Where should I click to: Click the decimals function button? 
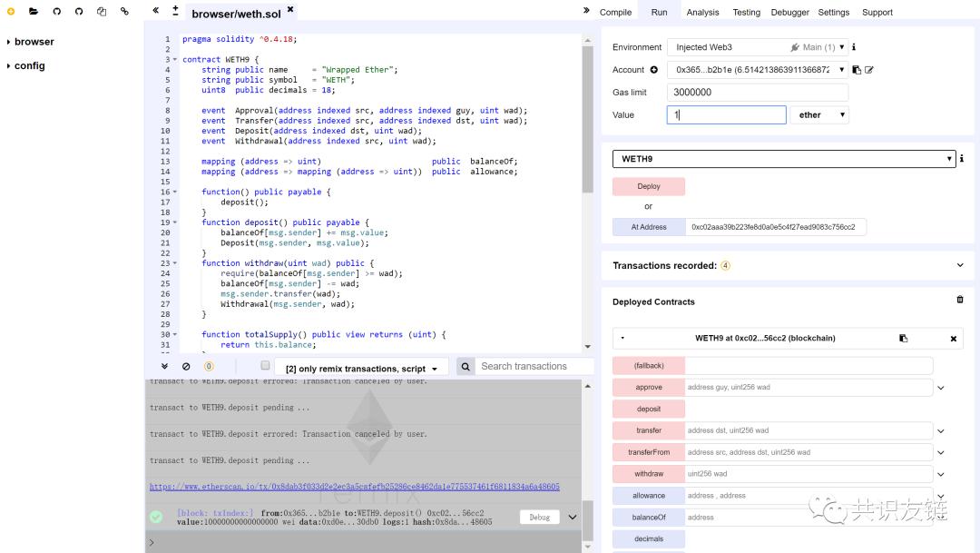pyautogui.click(x=649, y=538)
